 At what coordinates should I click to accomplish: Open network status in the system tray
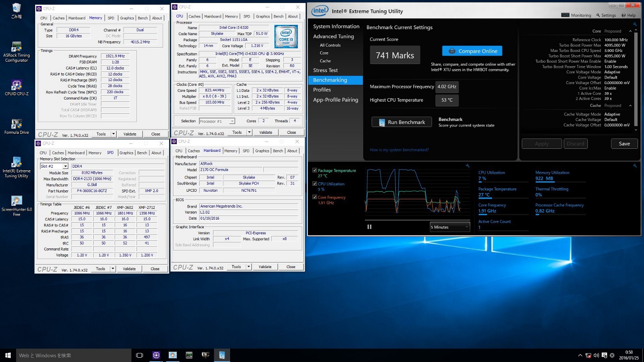pos(588,355)
